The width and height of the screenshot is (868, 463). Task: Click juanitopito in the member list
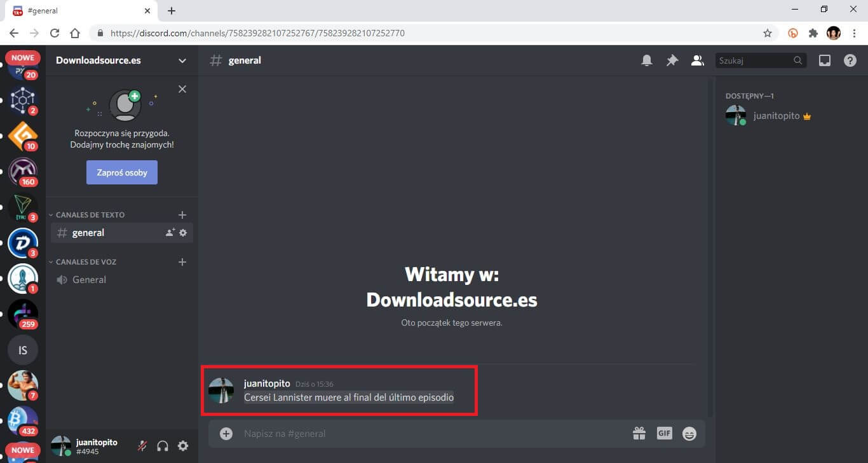click(x=788, y=116)
